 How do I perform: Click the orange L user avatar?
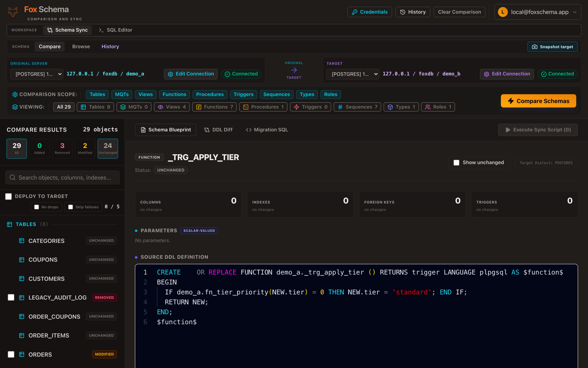point(503,12)
